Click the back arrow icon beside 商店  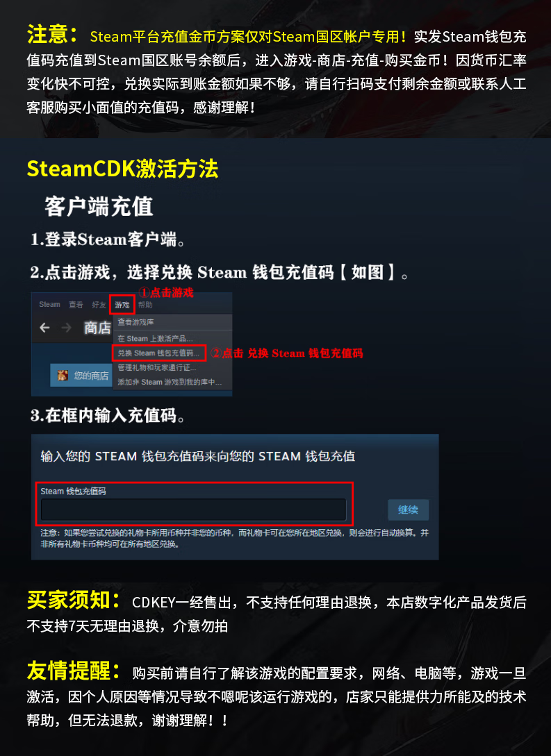(44, 328)
